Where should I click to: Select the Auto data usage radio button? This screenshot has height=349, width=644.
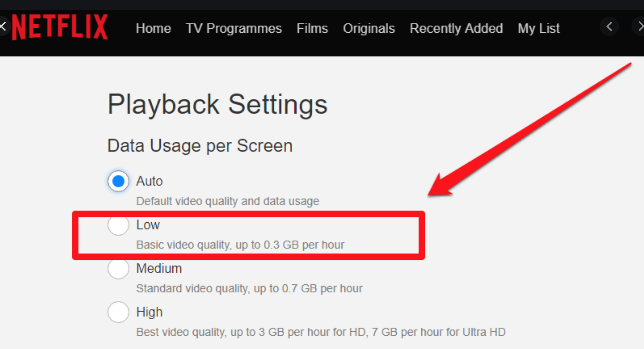point(118,181)
